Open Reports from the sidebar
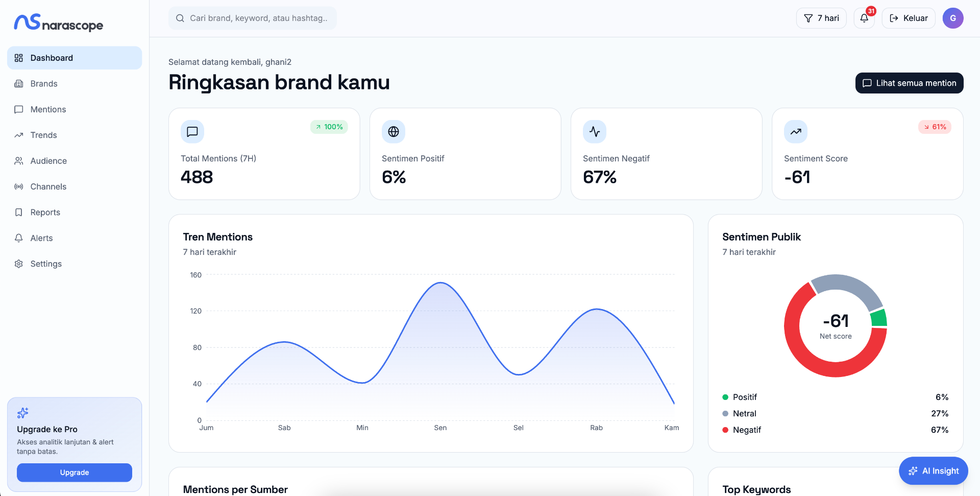The image size is (980, 496). (x=75, y=212)
